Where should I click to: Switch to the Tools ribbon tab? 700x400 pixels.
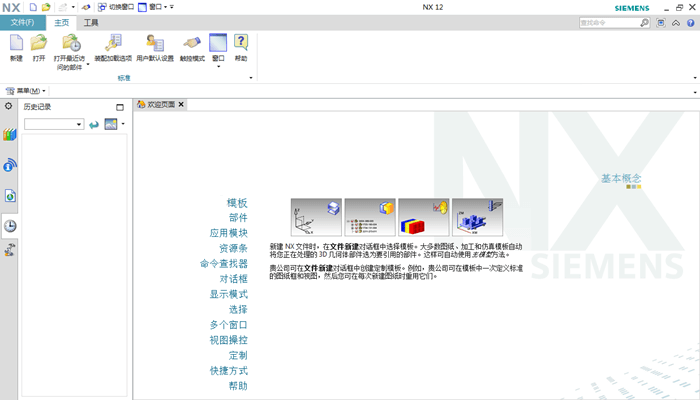91,23
